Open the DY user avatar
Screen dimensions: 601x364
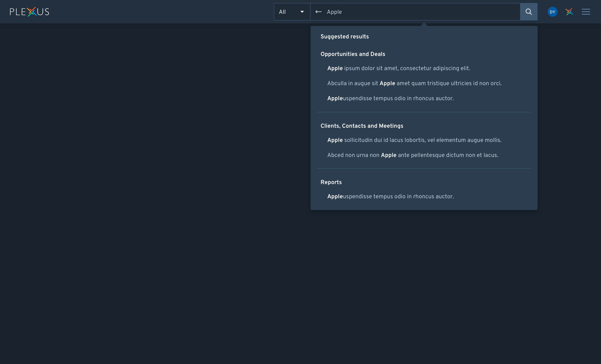pos(552,12)
